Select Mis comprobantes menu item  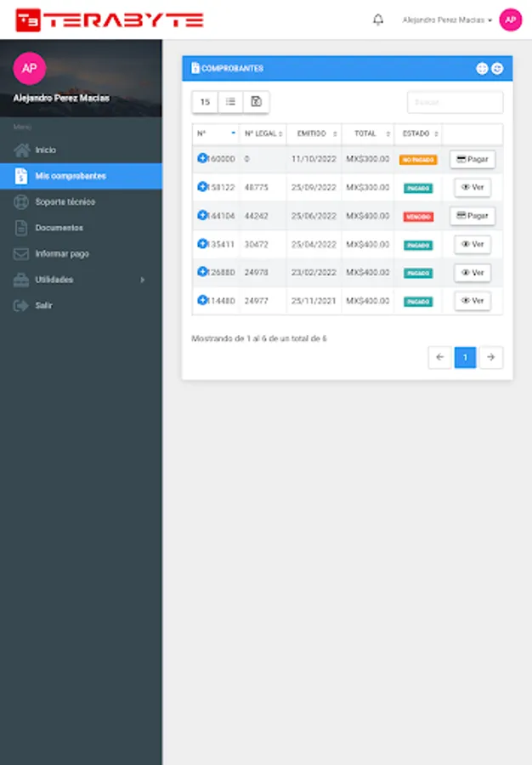pos(81,176)
